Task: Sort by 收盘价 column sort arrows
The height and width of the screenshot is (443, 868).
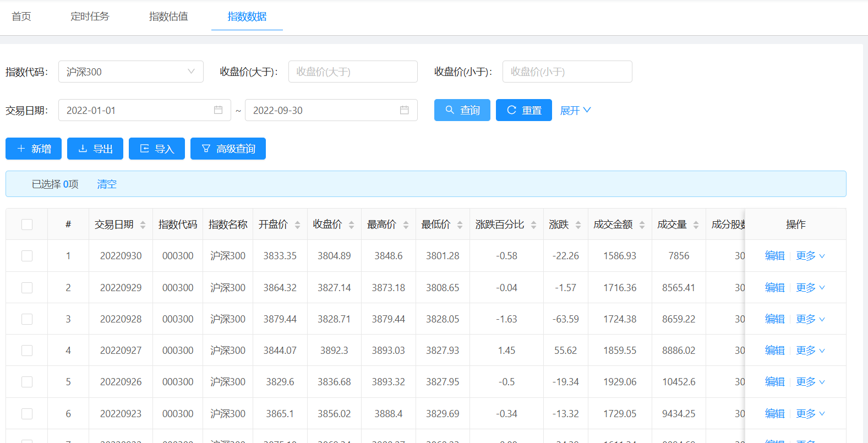Action: pyautogui.click(x=351, y=225)
